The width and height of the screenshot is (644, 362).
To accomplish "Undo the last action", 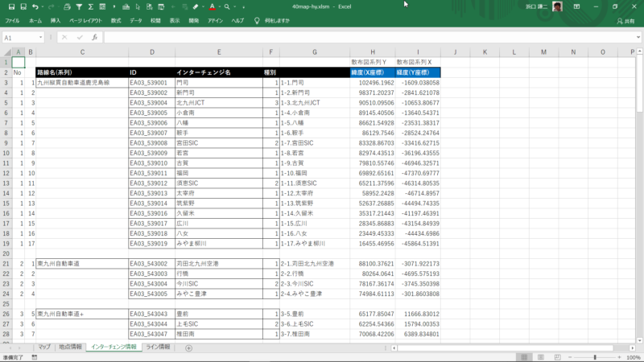I will click(35, 6).
